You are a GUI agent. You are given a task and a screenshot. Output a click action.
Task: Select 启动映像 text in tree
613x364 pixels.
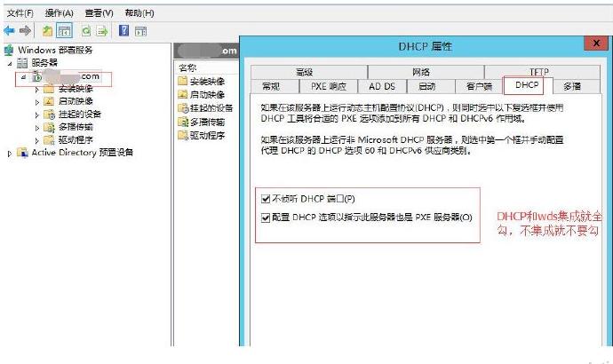coord(76,101)
